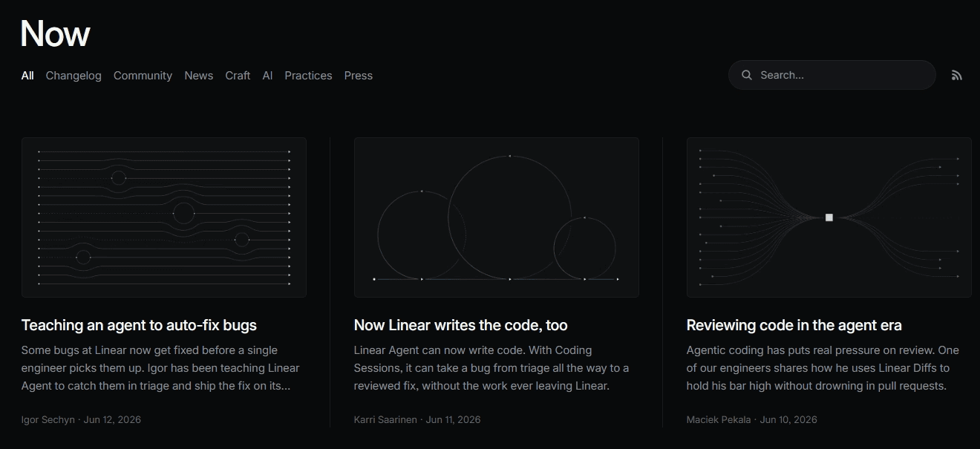
Task: Switch to the Community tab
Action: click(x=143, y=76)
